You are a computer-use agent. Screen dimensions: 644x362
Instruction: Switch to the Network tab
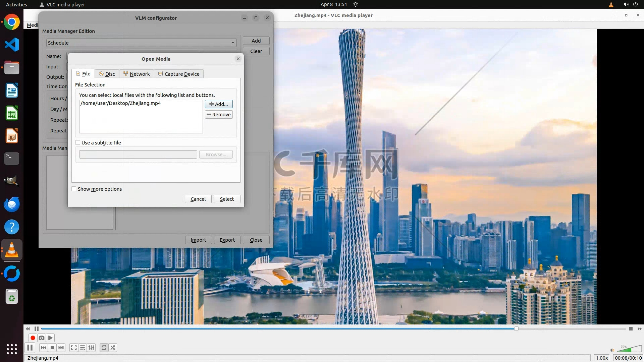pos(137,74)
